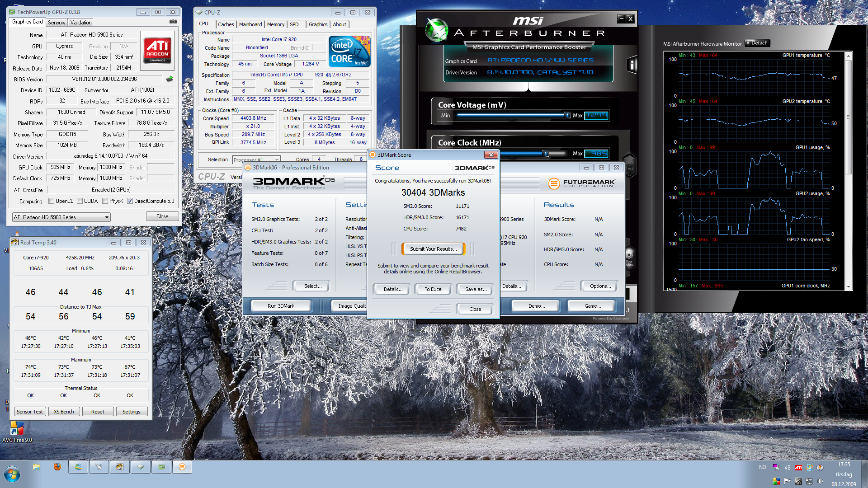The width and height of the screenshot is (868, 488).
Task: Click Demo button in 3DMark06
Action: click(536, 306)
